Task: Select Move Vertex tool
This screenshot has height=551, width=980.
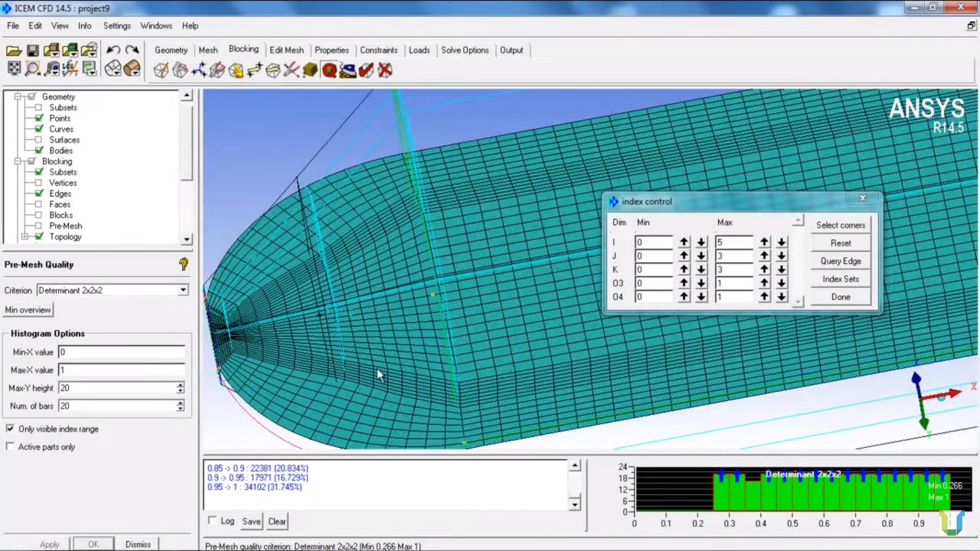Action: coord(254,70)
